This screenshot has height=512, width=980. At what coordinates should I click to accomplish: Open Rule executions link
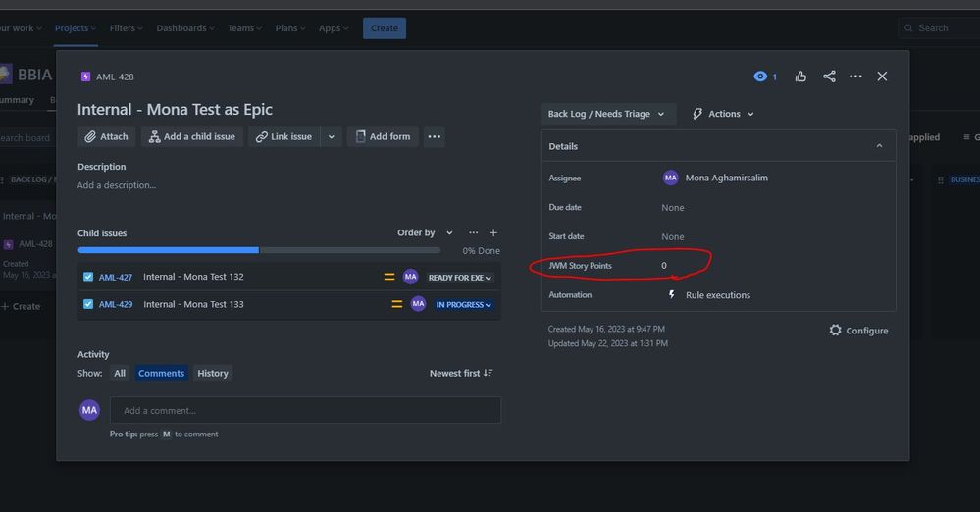tap(717, 295)
